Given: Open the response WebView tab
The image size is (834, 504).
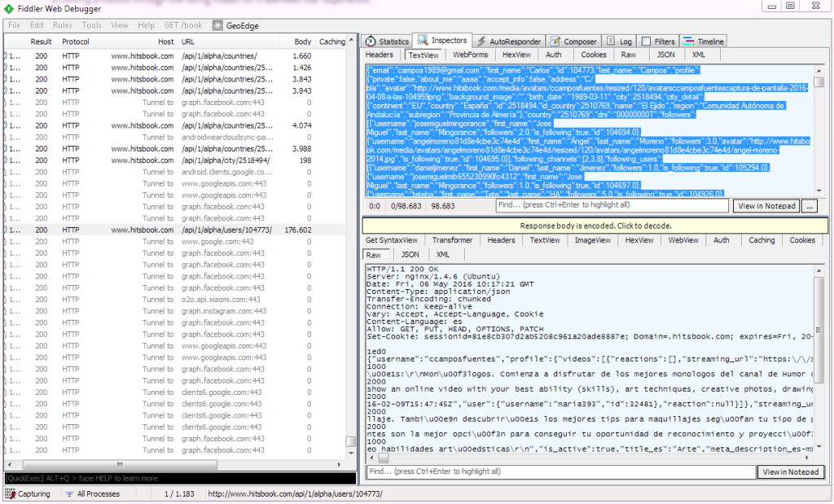Looking at the screenshot, I should click(683, 240).
